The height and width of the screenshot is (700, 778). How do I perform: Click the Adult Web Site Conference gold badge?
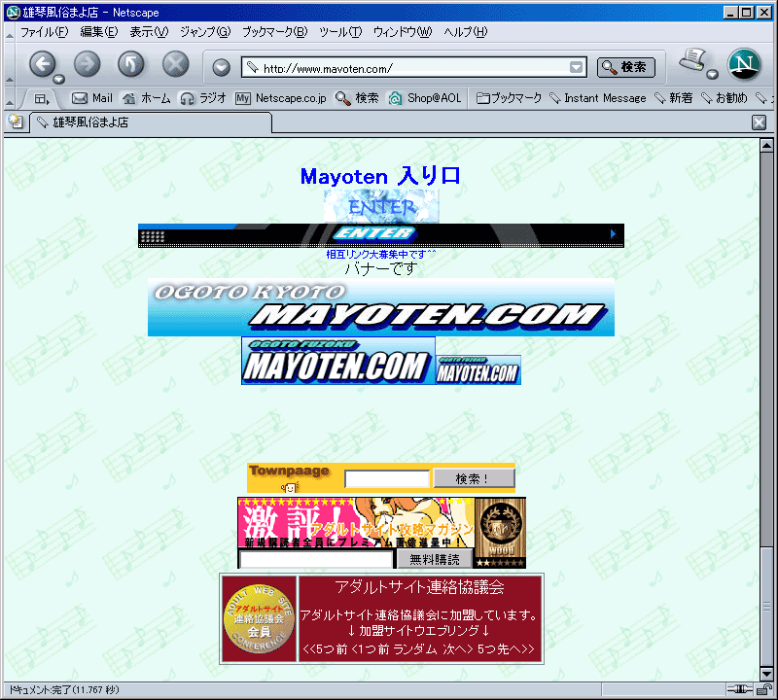(x=259, y=618)
